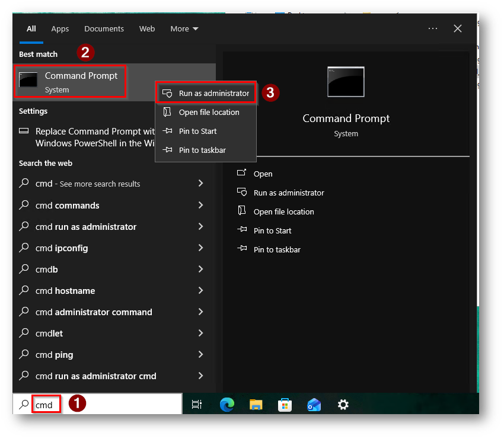The width and height of the screenshot is (504, 439).
Task: Click Pin to taskbar in right pane
Action: pos(276,249)
